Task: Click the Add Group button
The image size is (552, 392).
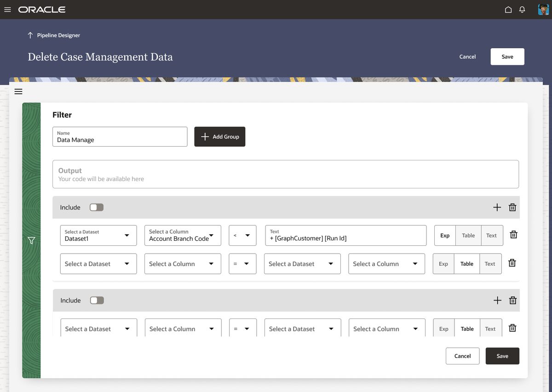Action: point(220,136)
